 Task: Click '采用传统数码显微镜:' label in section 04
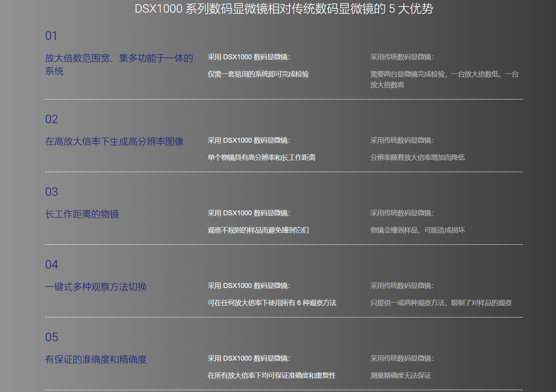402,286
